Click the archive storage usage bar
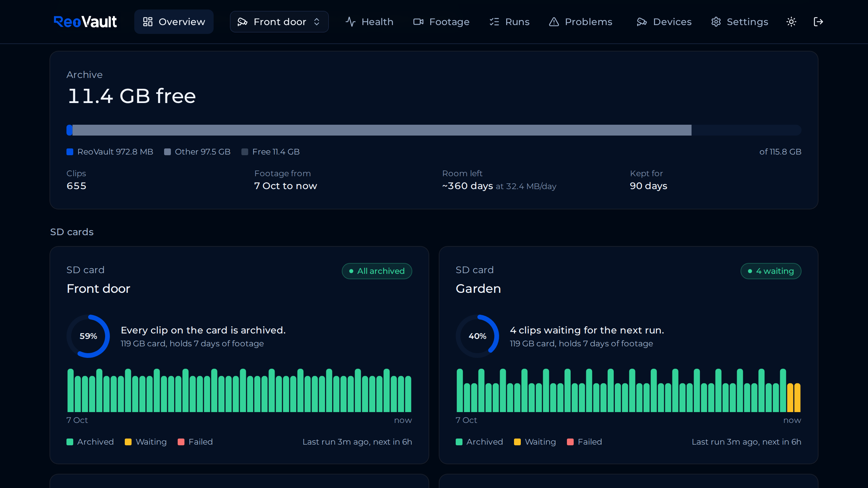The image size is (868, 488). (434, 130)
